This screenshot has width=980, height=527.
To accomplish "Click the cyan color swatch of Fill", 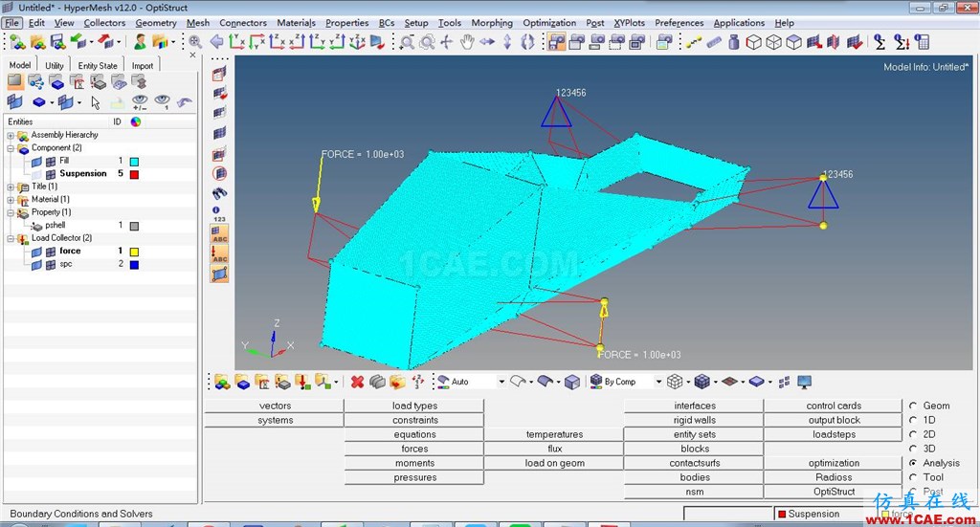I will click(x=134, y=162).
